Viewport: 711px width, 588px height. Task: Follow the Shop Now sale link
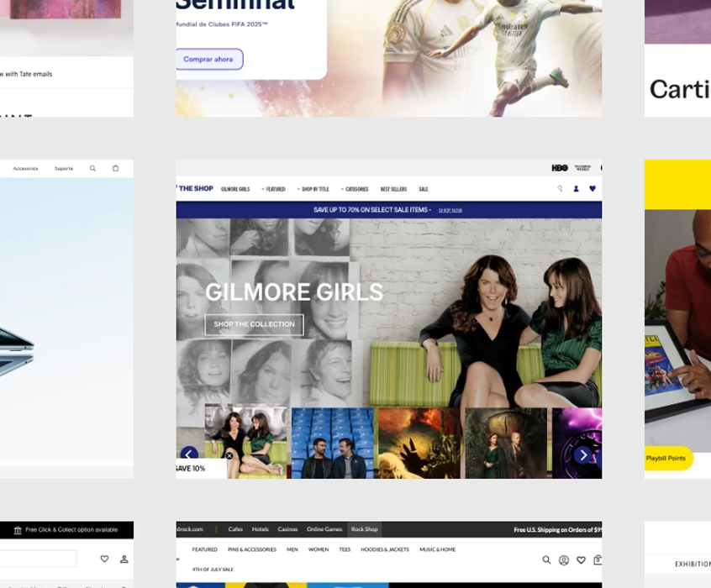click(x=450, y=210)
